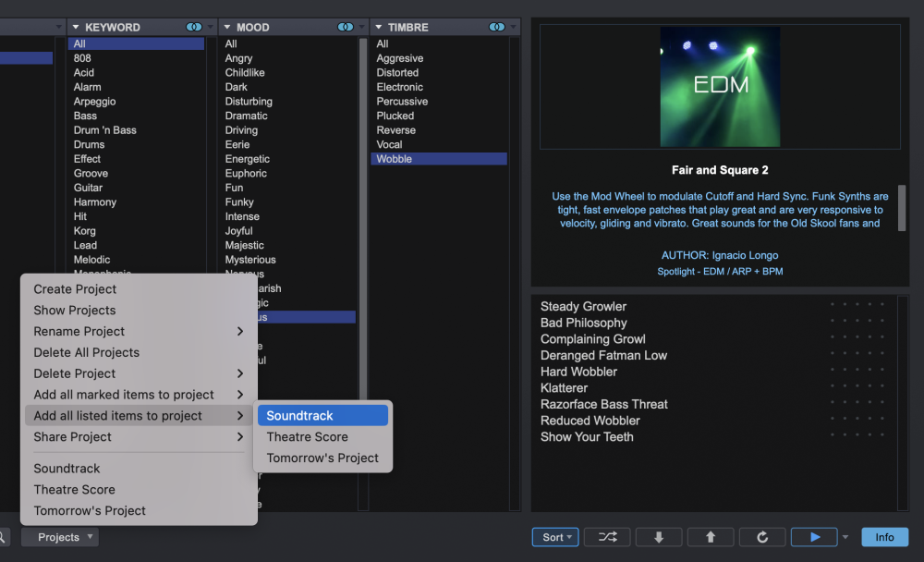Viewport: 924px width, 562px height.
Task: Open Delete Project submenu
Action: [140, 373]
